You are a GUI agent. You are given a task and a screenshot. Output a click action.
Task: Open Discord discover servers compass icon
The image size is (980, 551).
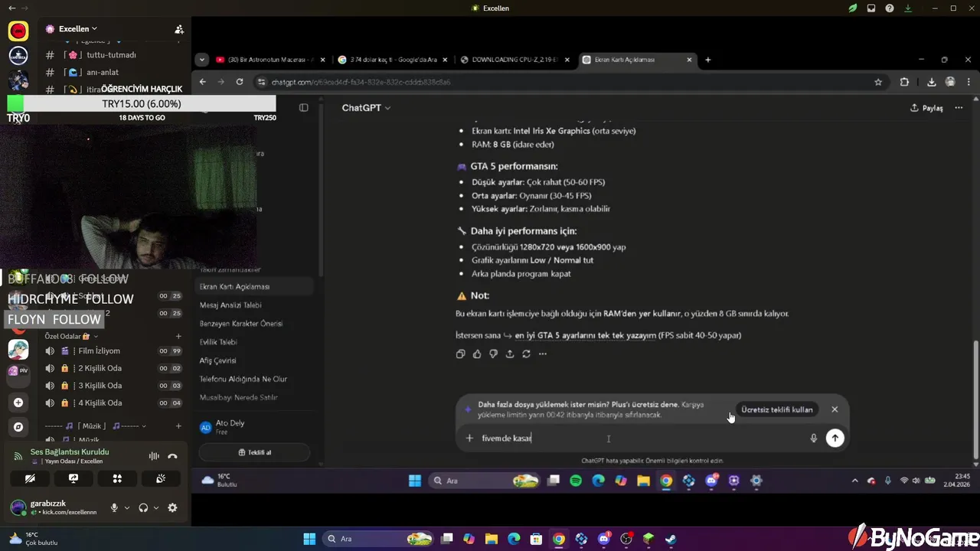[x=18, y=427]
